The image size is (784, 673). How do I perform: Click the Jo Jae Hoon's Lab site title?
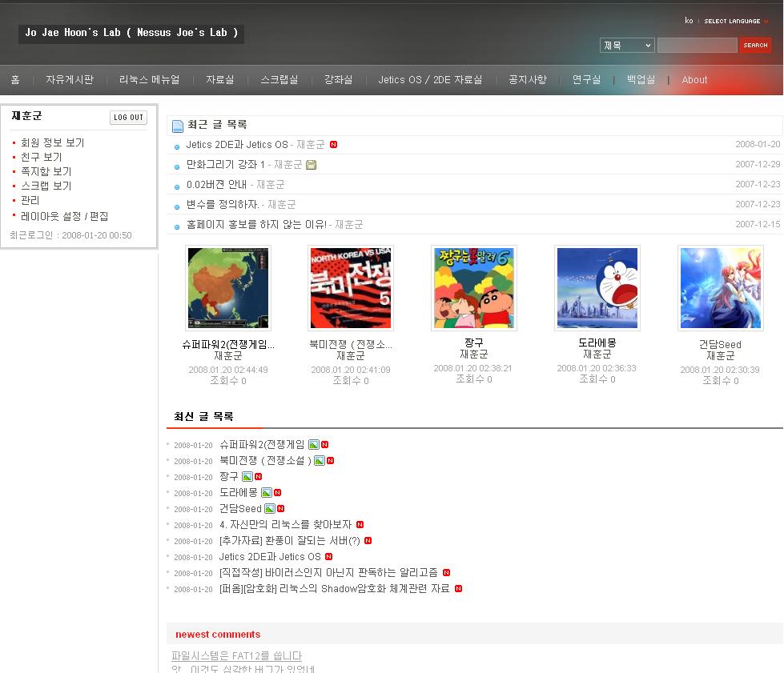(131, 33)
